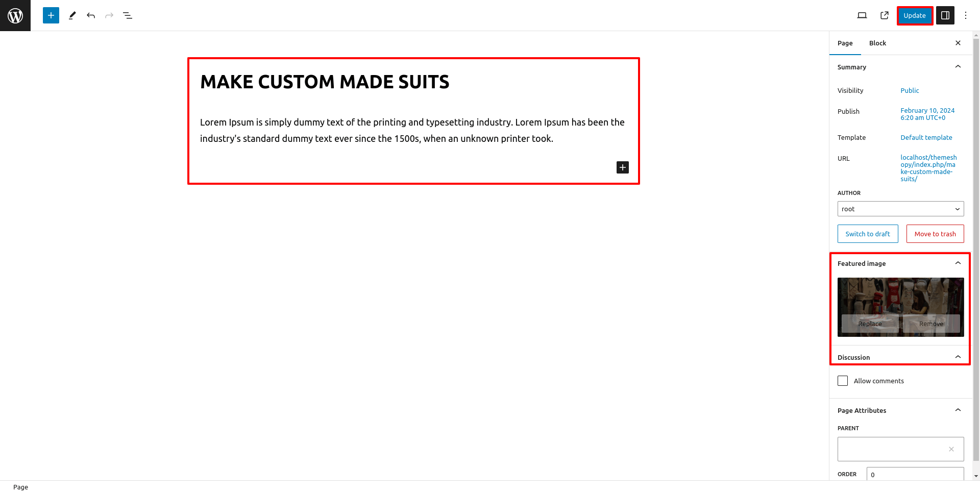Viewport: 980px width, 493px height.
Task: Switch to the Block tab
Action: 877,43
